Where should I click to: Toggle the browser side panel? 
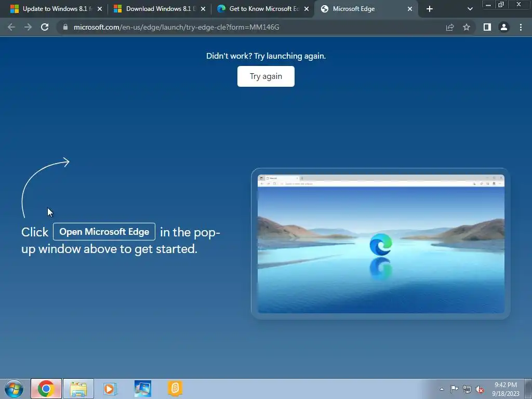click(x=487, y=27)
